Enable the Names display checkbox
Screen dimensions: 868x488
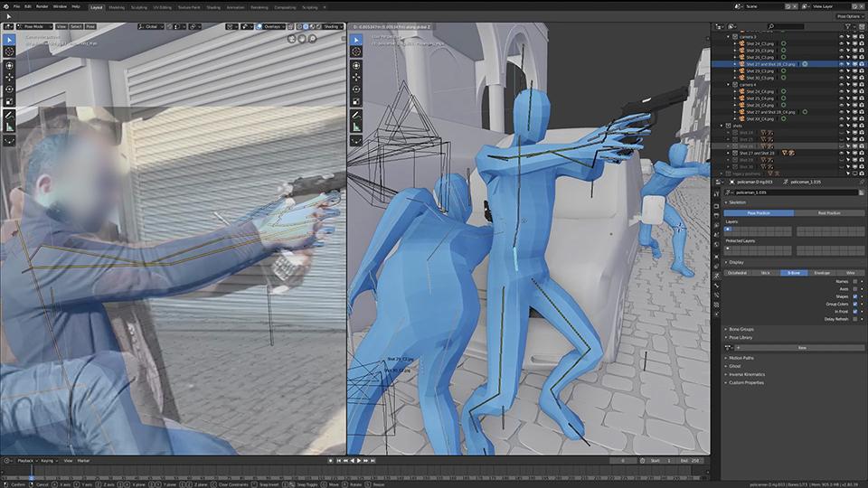(856, 281)
